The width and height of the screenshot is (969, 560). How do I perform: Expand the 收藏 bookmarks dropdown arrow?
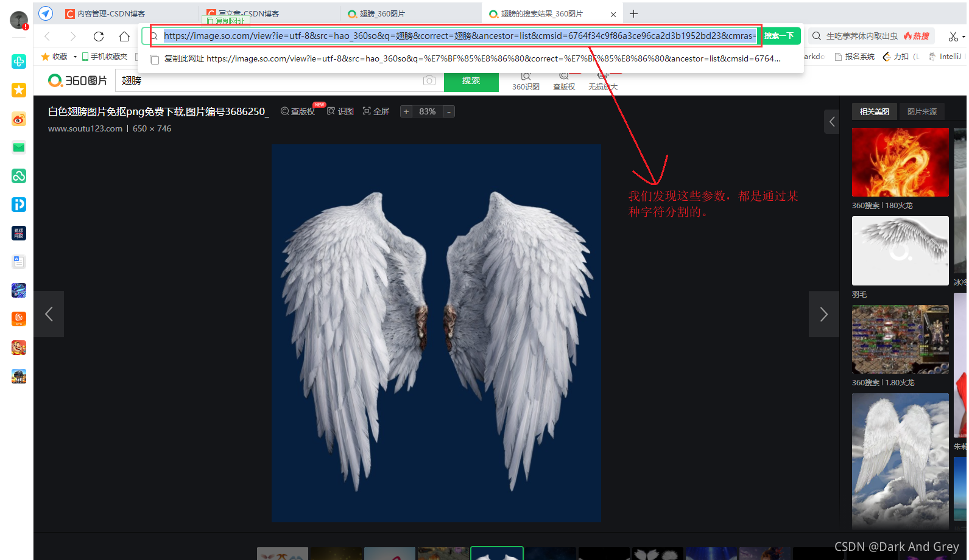coord(75,57)
